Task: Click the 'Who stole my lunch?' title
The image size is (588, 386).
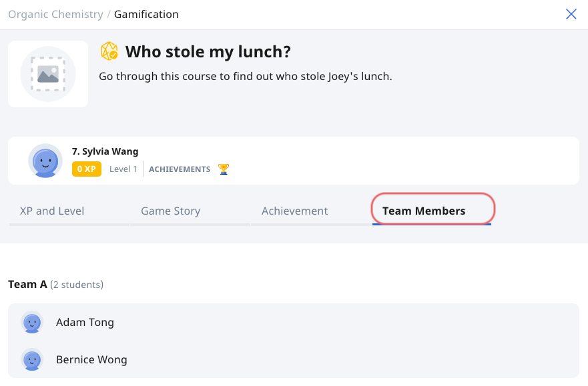Action: [x=208, y=51]
